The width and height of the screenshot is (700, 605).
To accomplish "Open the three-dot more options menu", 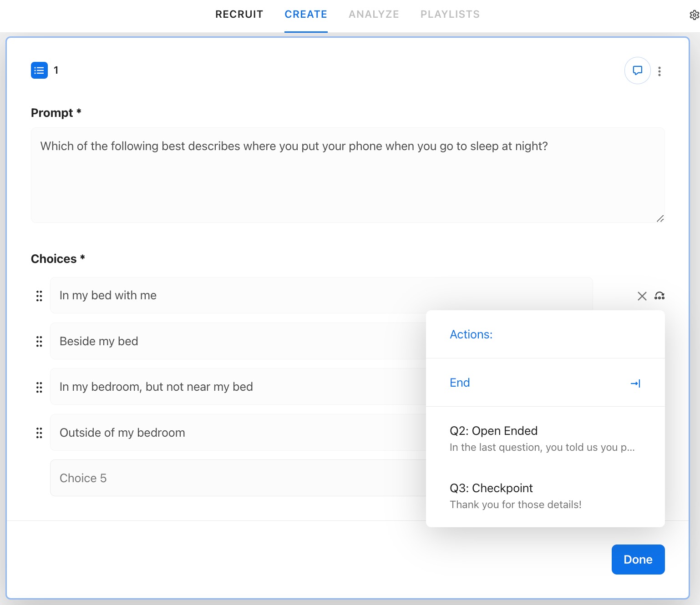I will pyautogui.click(x=659, y=71).
